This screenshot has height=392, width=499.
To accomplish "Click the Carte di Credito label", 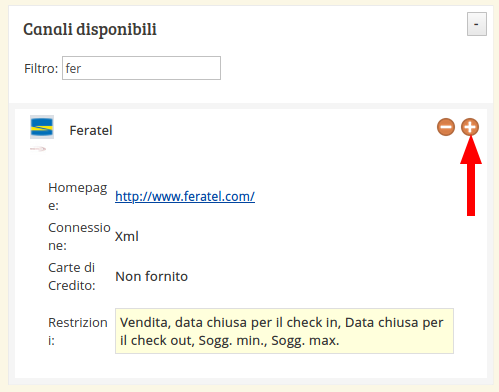I will [72, 276].
